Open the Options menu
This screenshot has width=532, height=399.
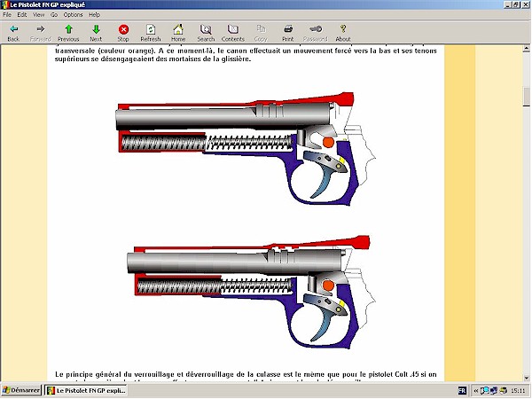tap(73, 15)
